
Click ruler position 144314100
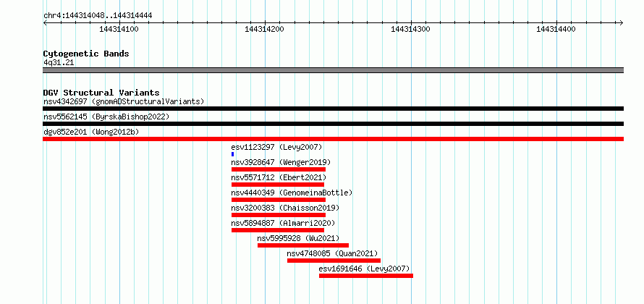119,29
